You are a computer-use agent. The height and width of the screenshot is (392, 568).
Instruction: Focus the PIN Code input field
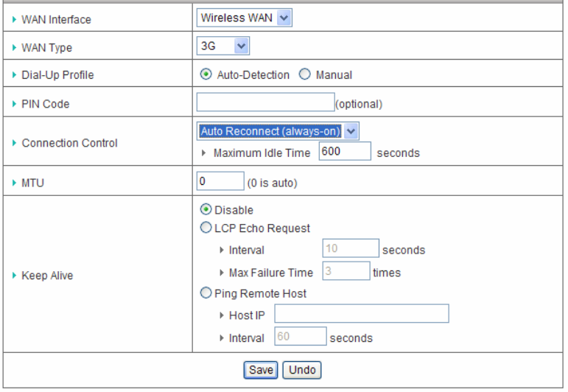pos(265,102)
